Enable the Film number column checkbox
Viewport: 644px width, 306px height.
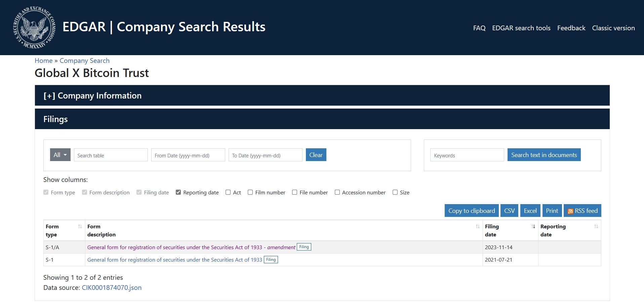(250, 192)
